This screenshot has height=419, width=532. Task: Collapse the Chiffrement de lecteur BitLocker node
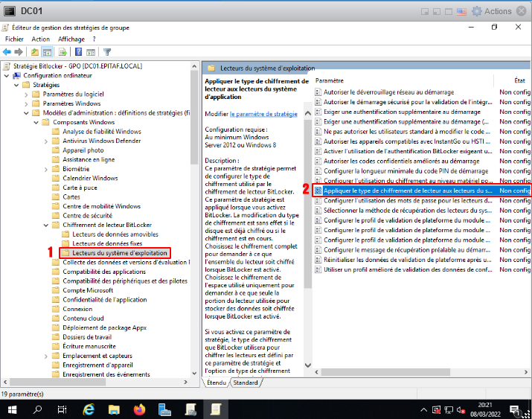[46, 225]
